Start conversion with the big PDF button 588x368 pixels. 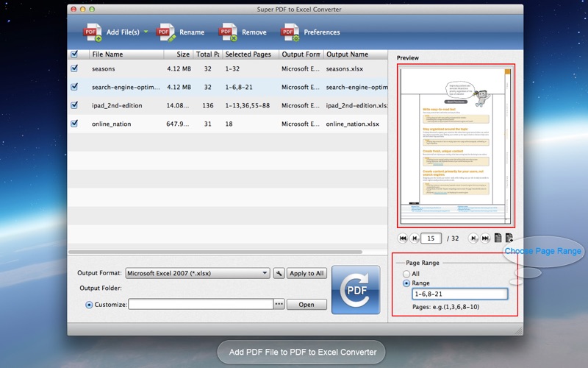pyautogui.click(x=356, y=290)
